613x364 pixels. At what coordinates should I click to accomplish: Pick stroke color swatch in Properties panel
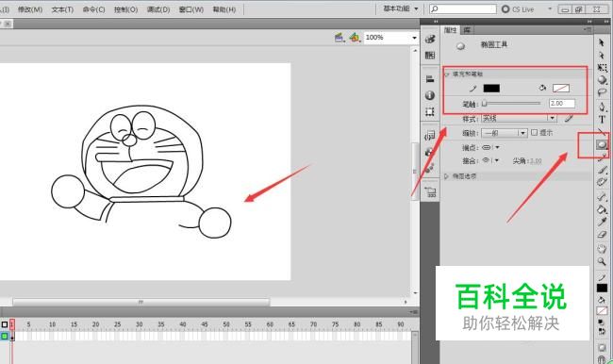pos(491,89)
